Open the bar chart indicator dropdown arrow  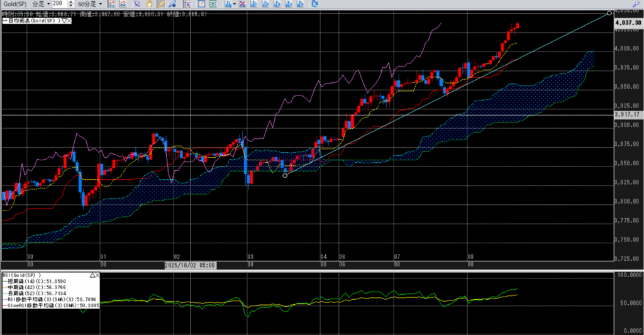click(x=235, y=4)
